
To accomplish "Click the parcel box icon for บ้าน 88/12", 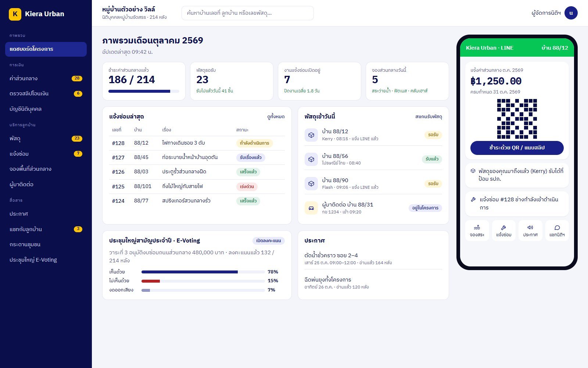I will click(311, 135).
